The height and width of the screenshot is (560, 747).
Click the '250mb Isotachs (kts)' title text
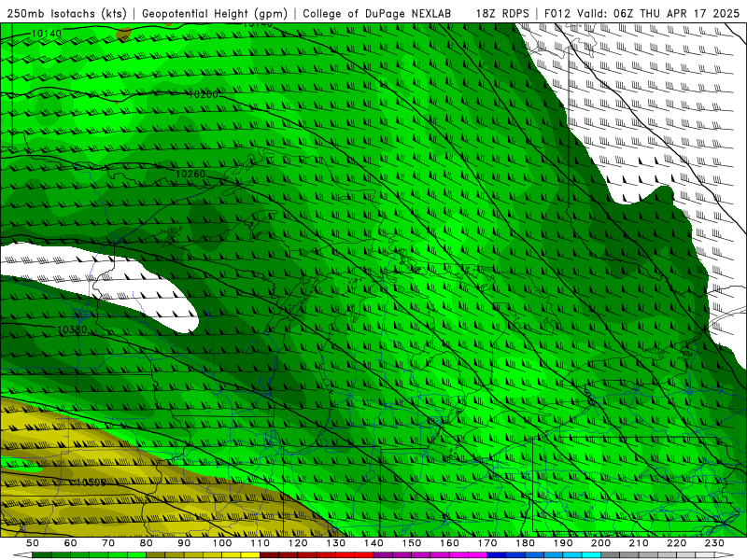[67, 14]
